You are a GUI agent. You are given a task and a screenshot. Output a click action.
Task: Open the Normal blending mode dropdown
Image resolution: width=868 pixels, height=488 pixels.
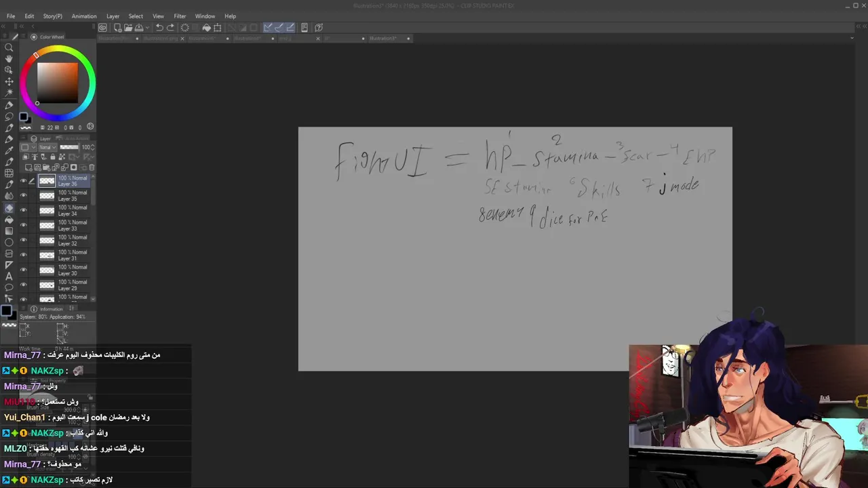pos(47,147)
